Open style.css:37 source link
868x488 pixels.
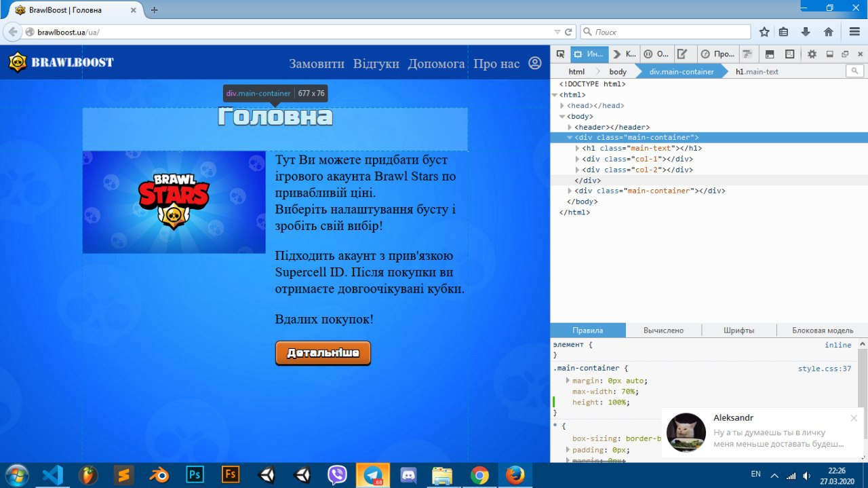825,369
